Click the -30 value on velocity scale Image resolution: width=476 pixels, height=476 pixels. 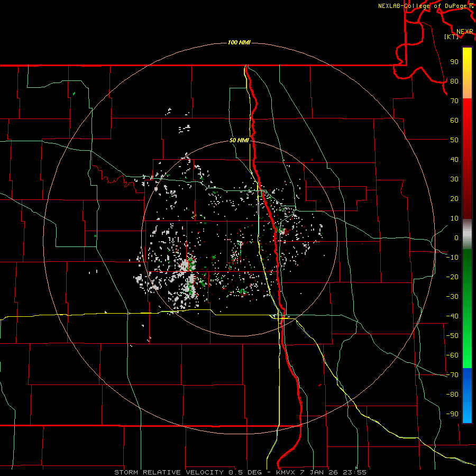tap(452, 297)
